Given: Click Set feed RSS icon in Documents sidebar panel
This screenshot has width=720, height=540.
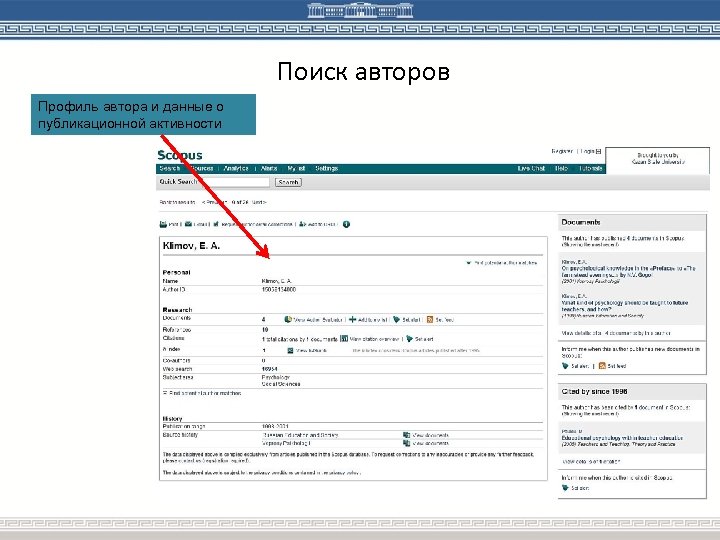Looking at the screenshot, I should tap(602, 366).
